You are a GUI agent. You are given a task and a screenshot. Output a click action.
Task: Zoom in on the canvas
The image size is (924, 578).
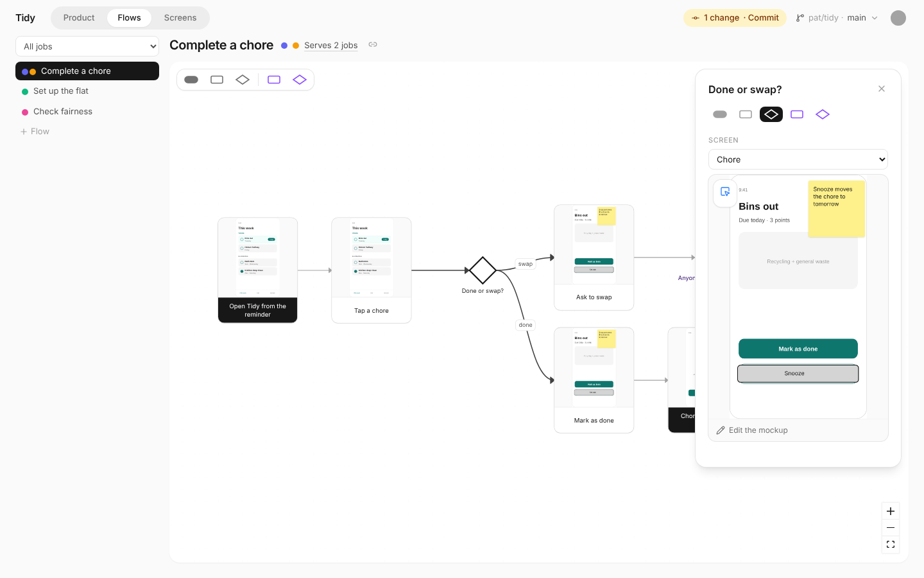point(891,511)
